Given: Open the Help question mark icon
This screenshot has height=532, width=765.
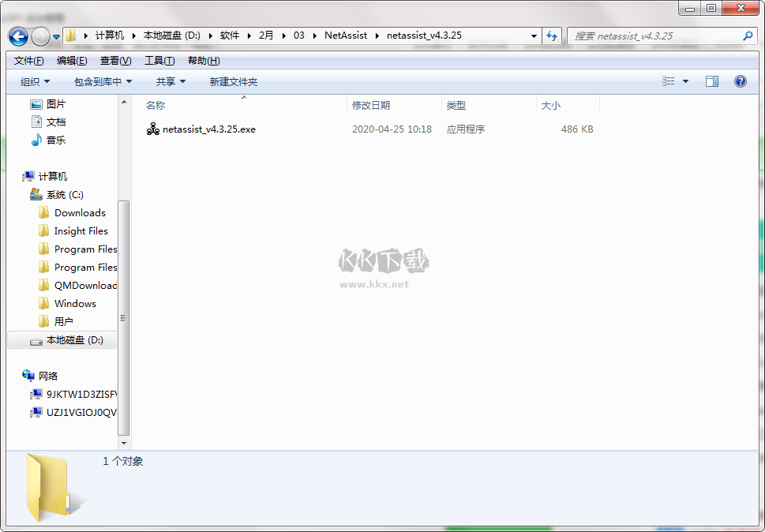Looking at the screenshot, I should click(740, 81).
